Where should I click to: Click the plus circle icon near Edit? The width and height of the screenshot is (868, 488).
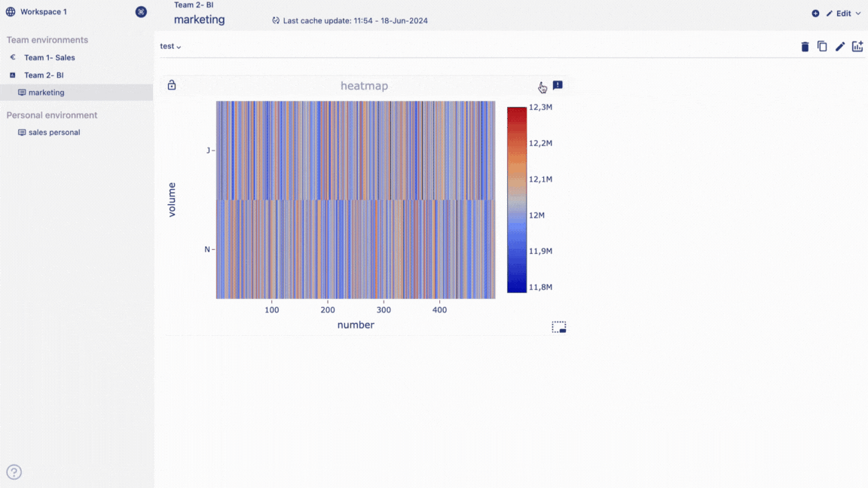coord(815,14)
